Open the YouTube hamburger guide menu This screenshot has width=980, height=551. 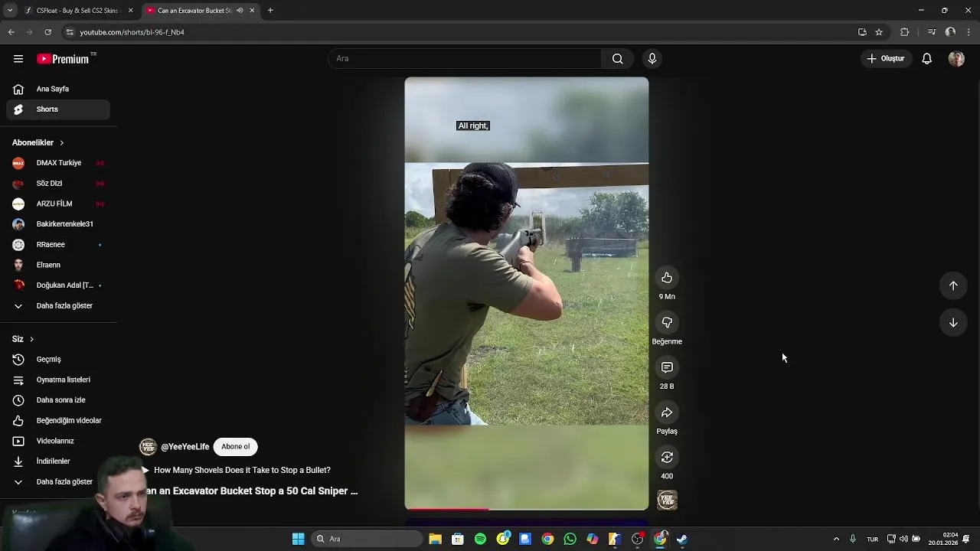point(18,59)
